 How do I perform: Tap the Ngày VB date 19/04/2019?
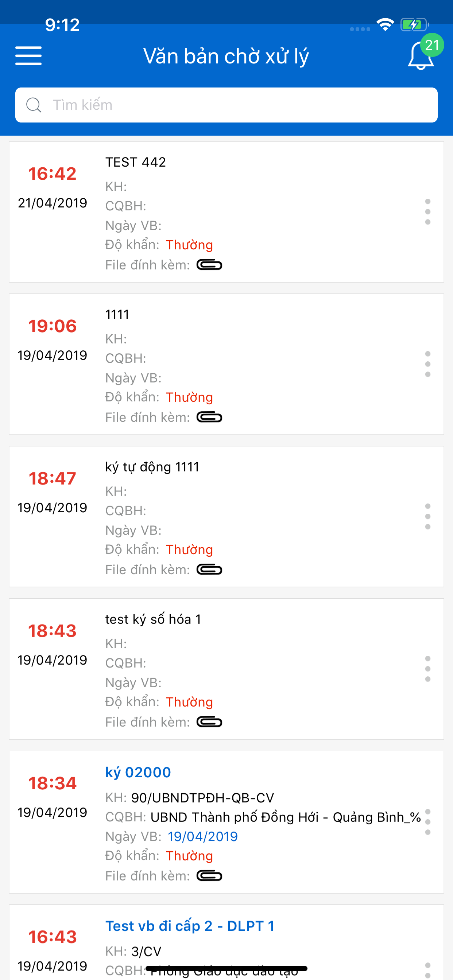202,836
